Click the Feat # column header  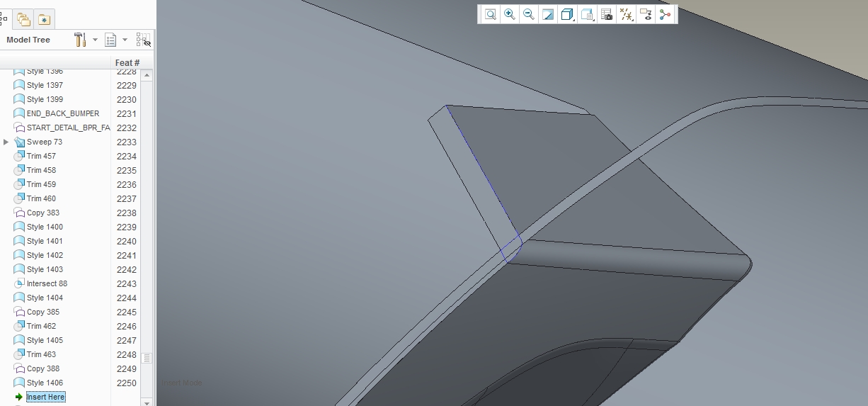[x=127, y=63]
